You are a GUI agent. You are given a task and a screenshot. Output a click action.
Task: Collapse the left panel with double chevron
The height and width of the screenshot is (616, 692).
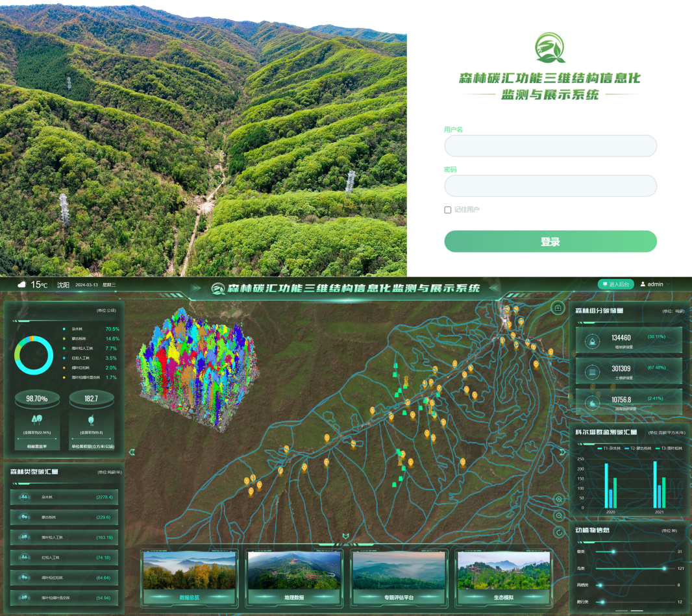132,452
